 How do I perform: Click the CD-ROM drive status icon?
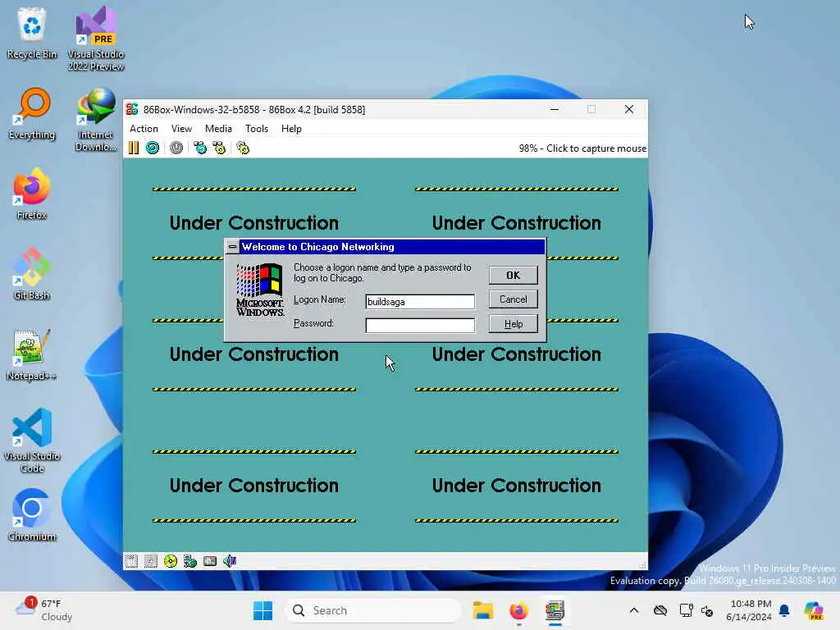[x=171, y=561]
